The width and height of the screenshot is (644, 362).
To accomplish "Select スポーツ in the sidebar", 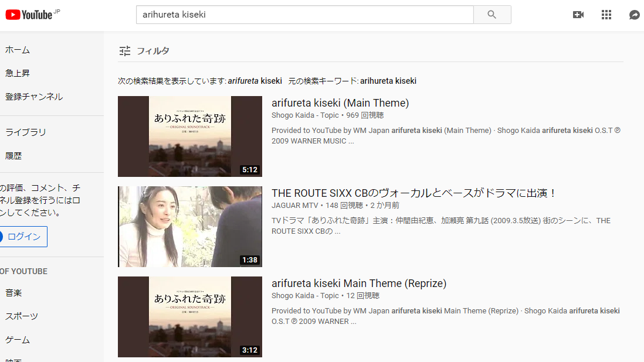I will 21,316.
